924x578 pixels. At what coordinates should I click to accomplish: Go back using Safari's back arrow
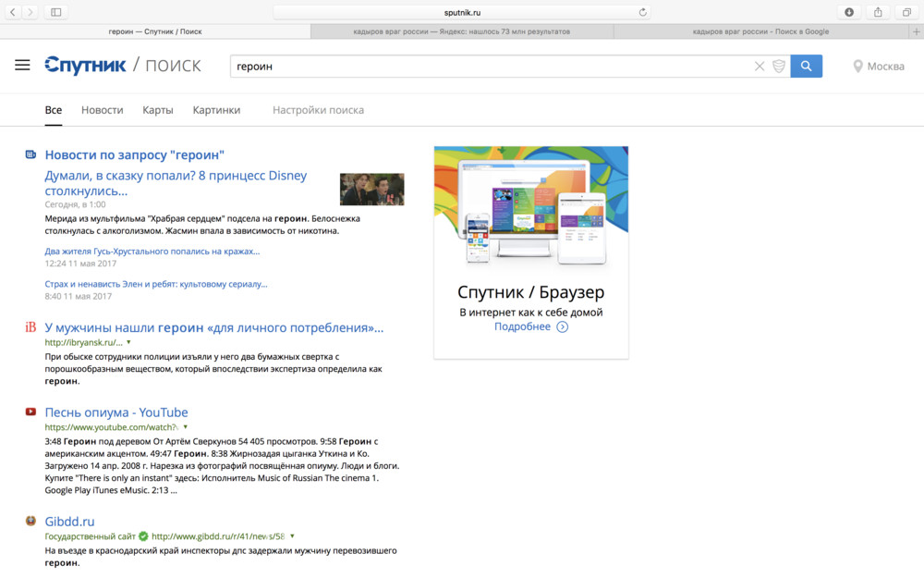point(12,12)
